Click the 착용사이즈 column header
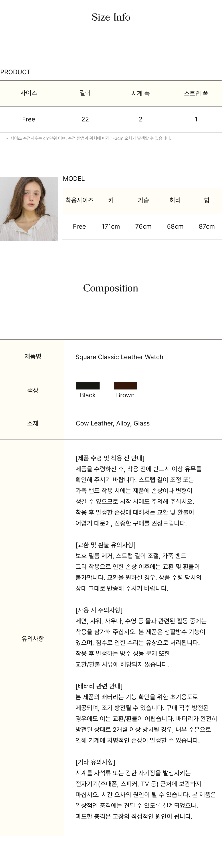Viewport: 222px width, 868px height. [79, 200]
